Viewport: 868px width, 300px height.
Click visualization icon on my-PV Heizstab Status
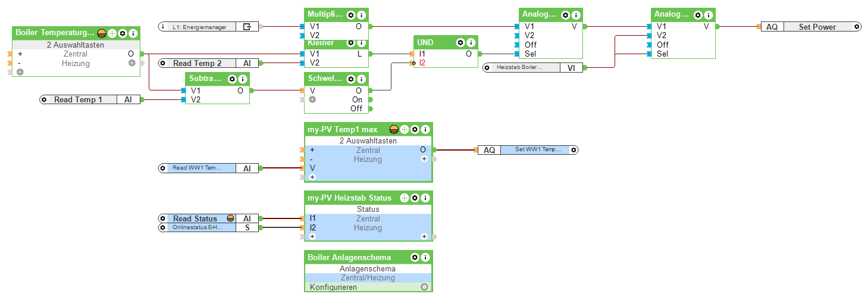click(405, 198)
